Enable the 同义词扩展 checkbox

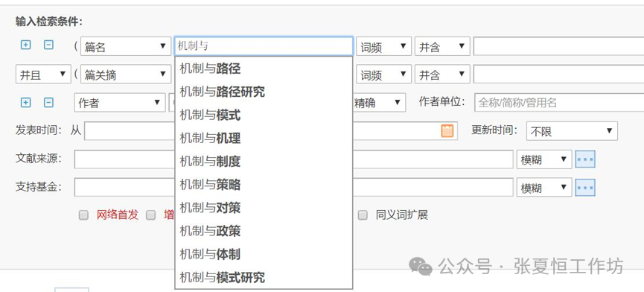tap(363, 215)
